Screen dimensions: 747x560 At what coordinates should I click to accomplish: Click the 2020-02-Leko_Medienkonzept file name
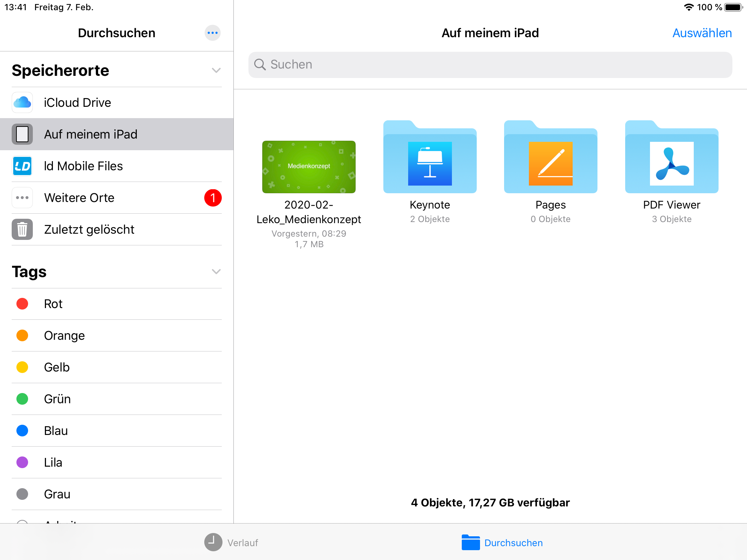[x=309, y=212]
